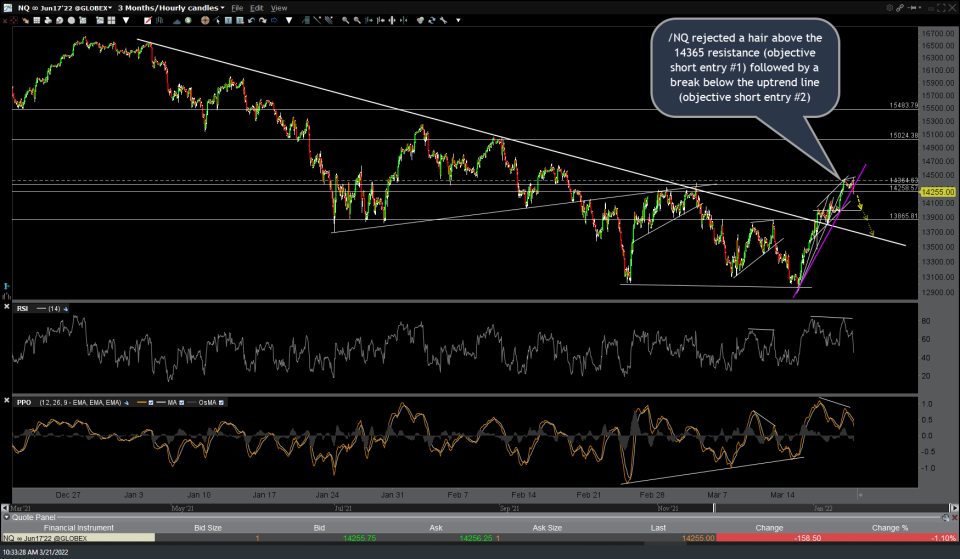Enable the round crosshair target icon
Viewport: 960px width, 559px height.
[204, 20]
